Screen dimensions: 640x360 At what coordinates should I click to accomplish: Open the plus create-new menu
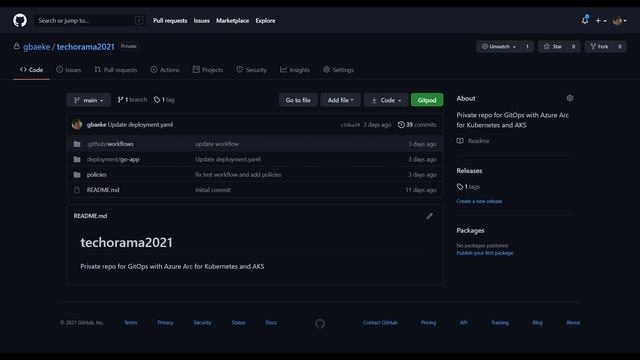pyautogui.click(x=600, y=20)
